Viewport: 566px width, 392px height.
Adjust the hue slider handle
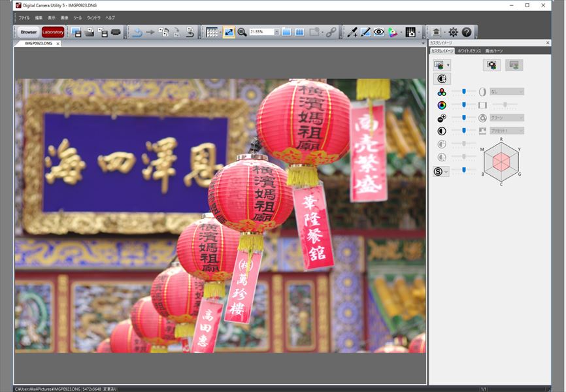(464, 105)
